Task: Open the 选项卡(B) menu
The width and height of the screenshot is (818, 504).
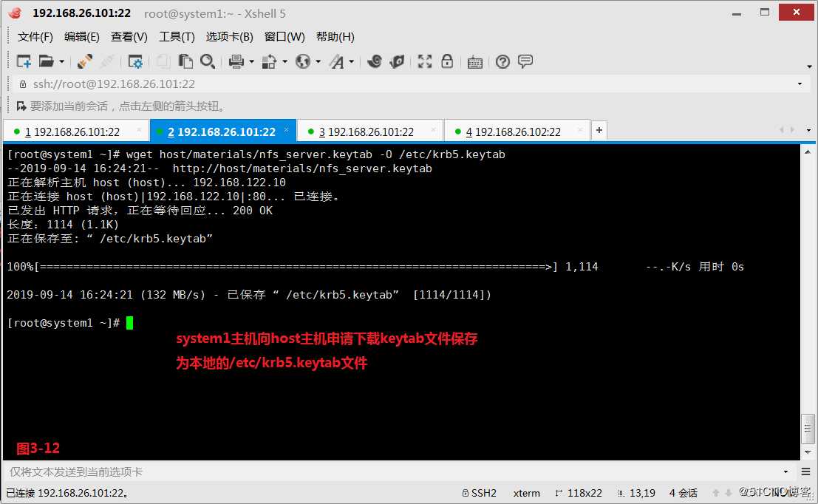Action: [x=230, y=36]
